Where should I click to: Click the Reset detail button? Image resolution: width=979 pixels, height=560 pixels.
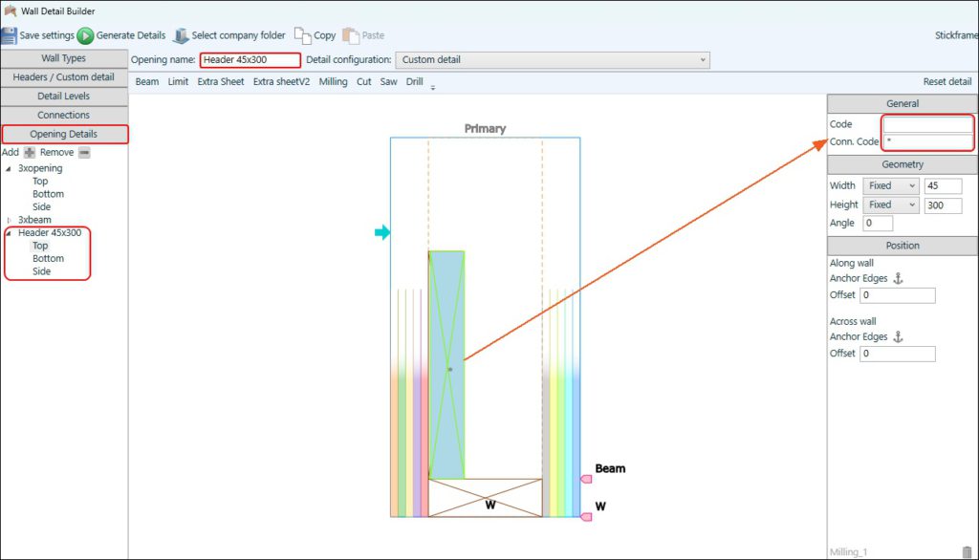pos(947,82)
